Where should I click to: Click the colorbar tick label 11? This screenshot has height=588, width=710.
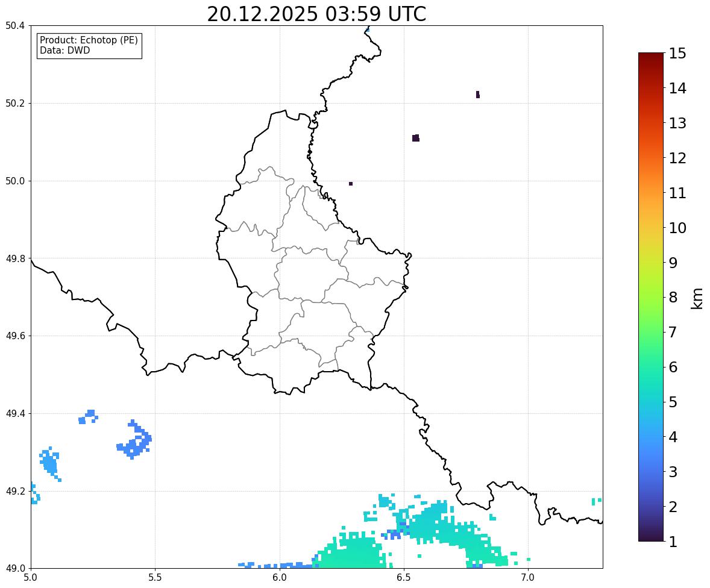coord(677,193)
